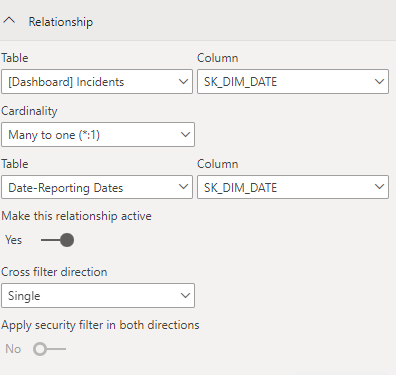The width and height of the screenshot is (396, 375).
Task: Click the Cross filter direction label
Action: (x=54, y=272)
